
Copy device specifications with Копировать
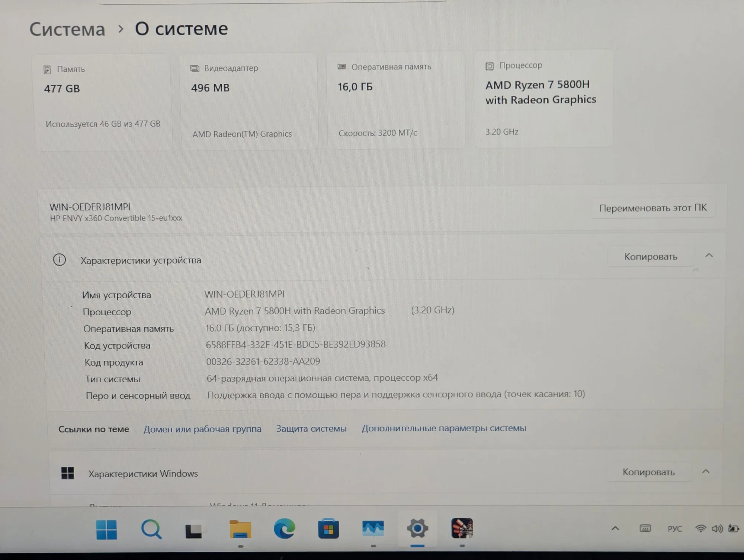coord(651,257)
